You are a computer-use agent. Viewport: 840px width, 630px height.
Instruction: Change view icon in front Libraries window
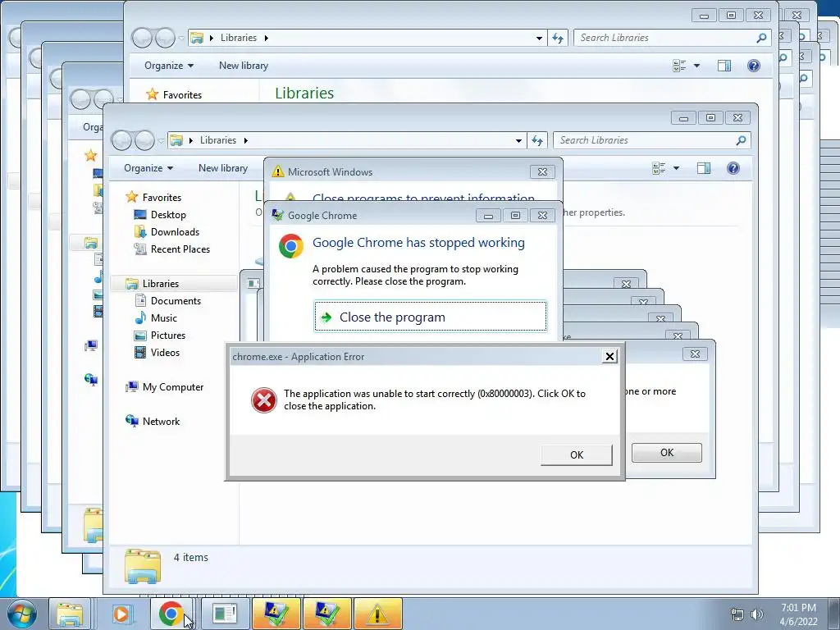659,168
